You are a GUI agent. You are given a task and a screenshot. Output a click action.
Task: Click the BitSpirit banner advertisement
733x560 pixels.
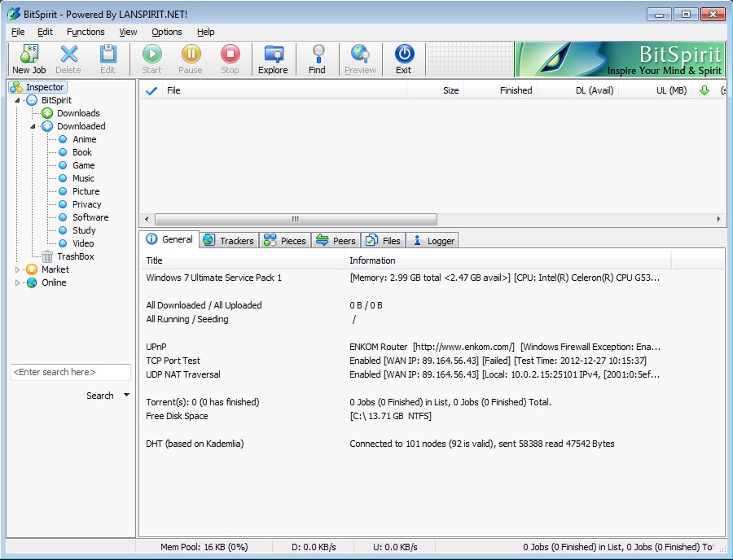point(619,59)
